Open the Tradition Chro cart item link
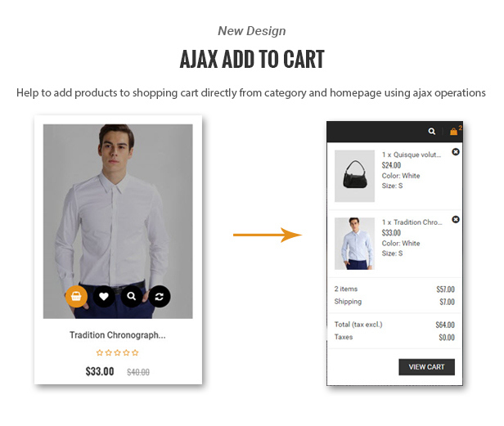504x426 pixels. point(418,222)
